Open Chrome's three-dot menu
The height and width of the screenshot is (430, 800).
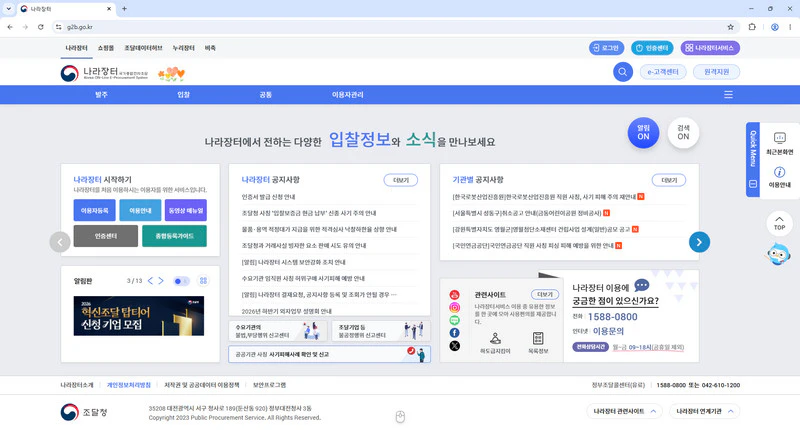(x=790, y=27)
